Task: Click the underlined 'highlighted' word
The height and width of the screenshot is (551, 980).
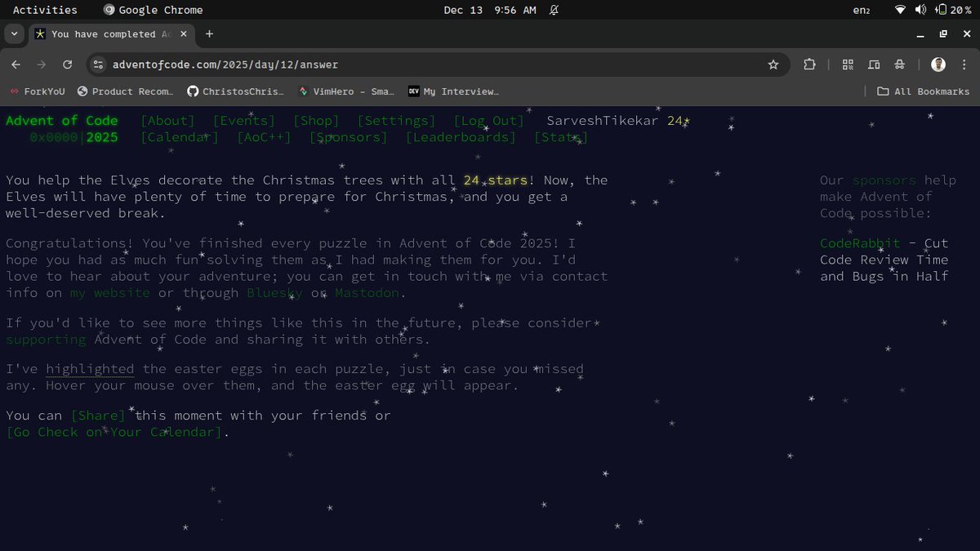Action: (90, 369)
